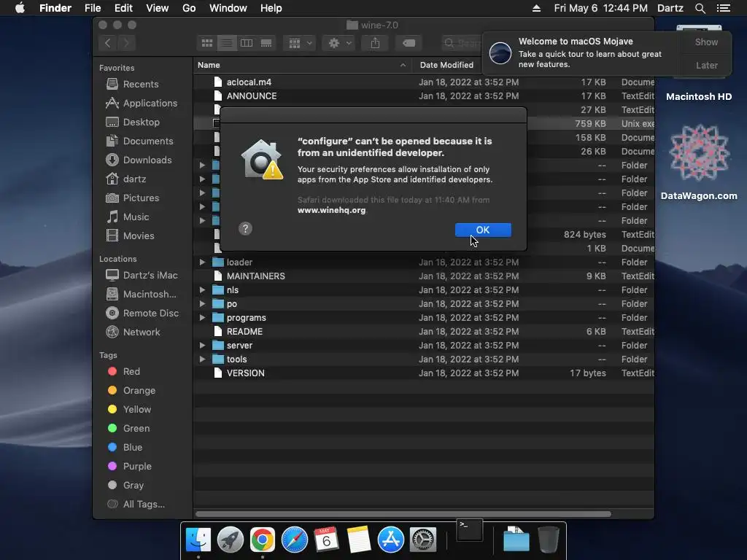Image resolution: width=747 pixels, height=560 pixels.
Task: Expand the loader folder
Action: pos(203,262)
